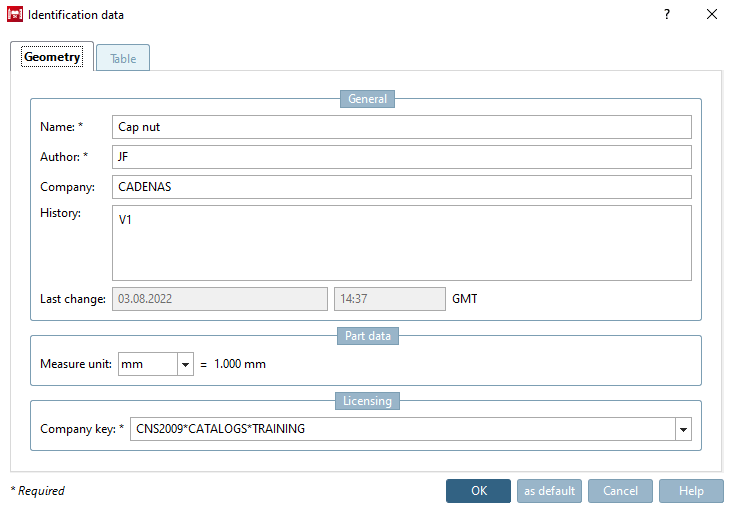Switch to the Geometry tab
734x512 pixels.
pos(52,58)
